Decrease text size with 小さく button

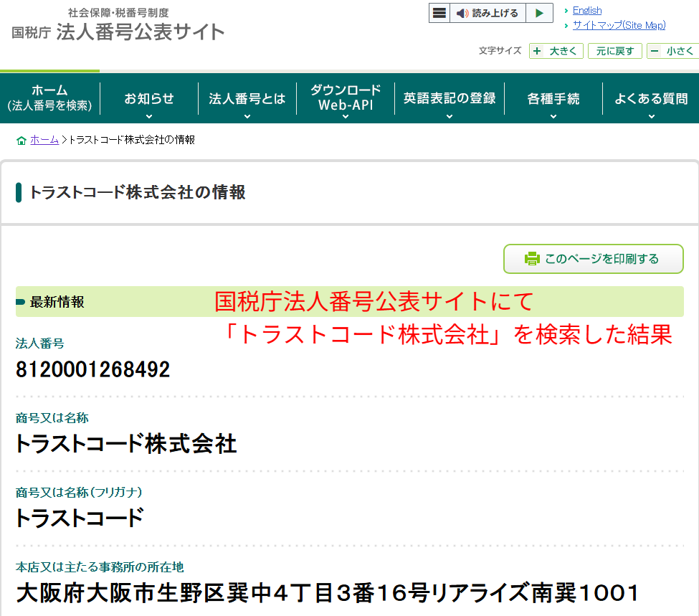(673, 51)
